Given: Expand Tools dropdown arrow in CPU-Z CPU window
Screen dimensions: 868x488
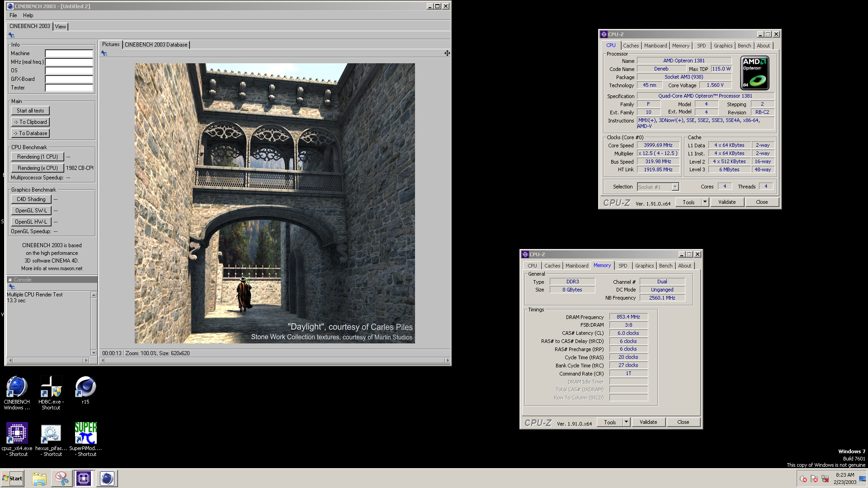Looking at the screenshot, I should [x=705, y=202].
